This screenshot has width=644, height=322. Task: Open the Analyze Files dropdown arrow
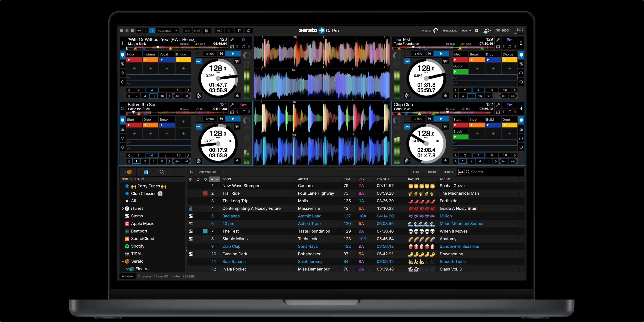click(x=223, y=172)
